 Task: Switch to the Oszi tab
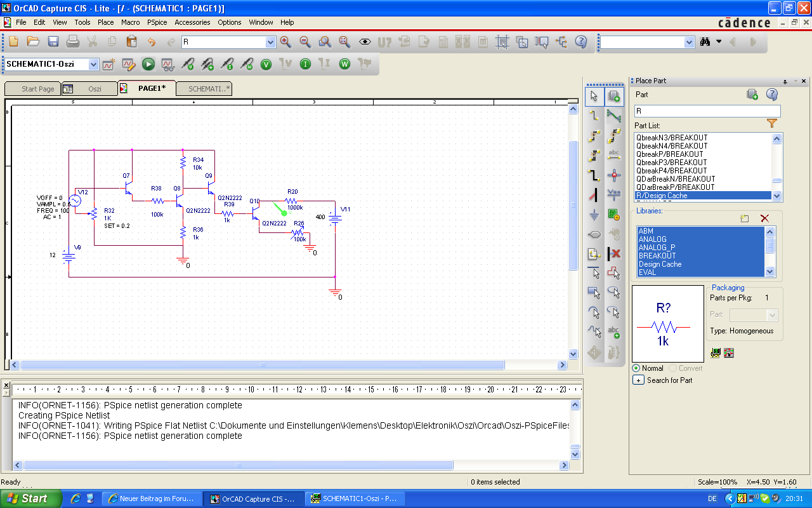click(x=89, y=89)
